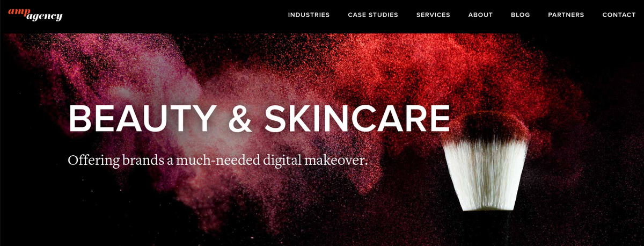Visit the Blog from navigation
The height and width of the screenshot is (246, 644).
coord(521,15)
